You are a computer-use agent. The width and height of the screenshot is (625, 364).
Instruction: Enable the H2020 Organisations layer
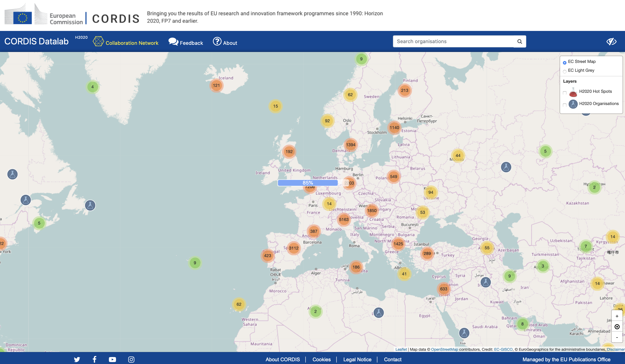[x=565, y=105]
